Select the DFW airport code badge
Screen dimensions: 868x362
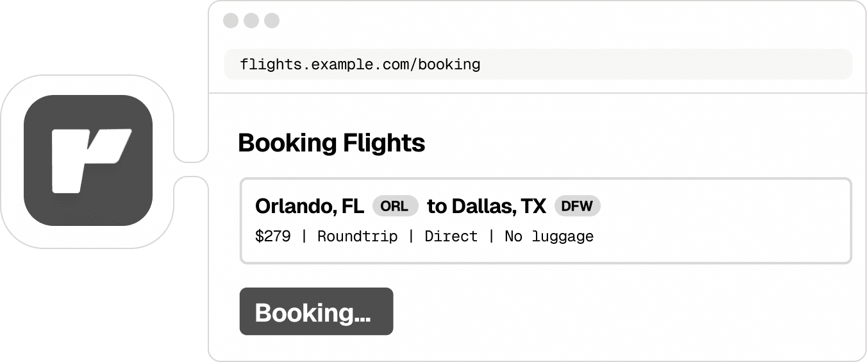(577, 206)
